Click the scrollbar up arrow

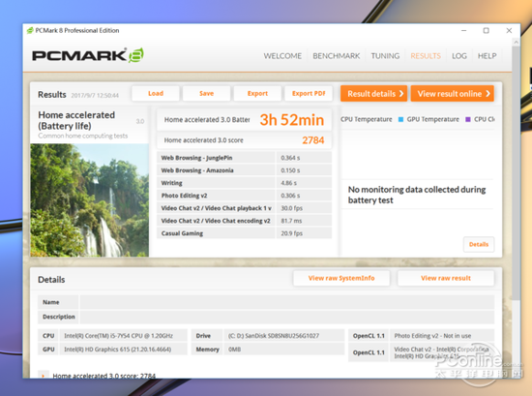coord(517,42)
